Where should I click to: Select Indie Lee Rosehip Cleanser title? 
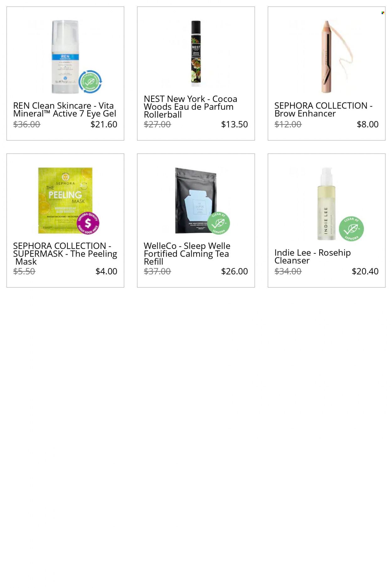pos(312,257)
